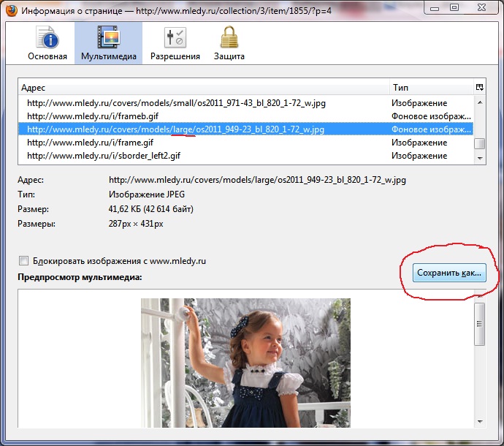Select the frame.gif row

coord(245,143)
